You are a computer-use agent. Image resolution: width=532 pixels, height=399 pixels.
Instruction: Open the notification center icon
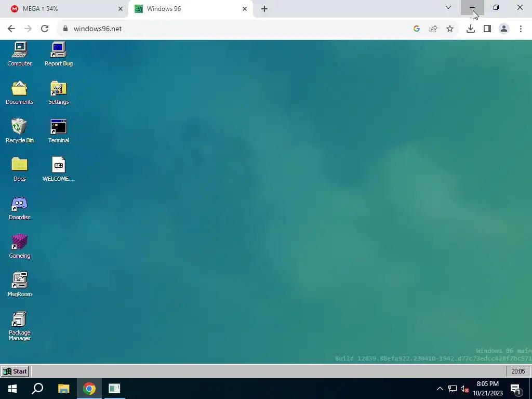click(516, 390)
